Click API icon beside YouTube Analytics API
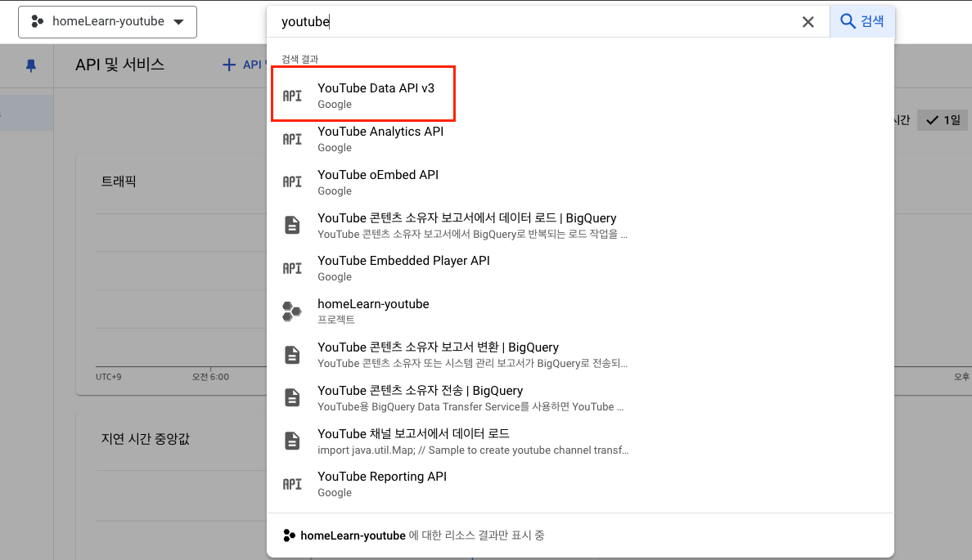 [x=292, y=139]
